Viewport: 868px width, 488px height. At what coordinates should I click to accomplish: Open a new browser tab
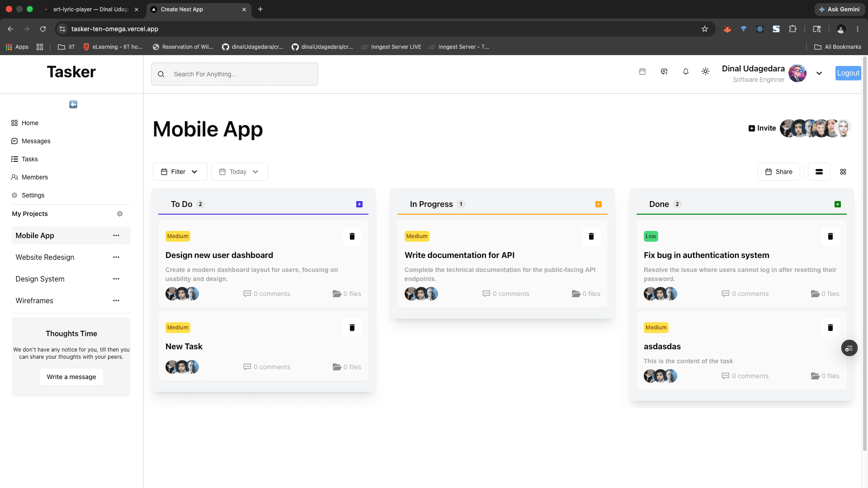(x=260, y=9)
